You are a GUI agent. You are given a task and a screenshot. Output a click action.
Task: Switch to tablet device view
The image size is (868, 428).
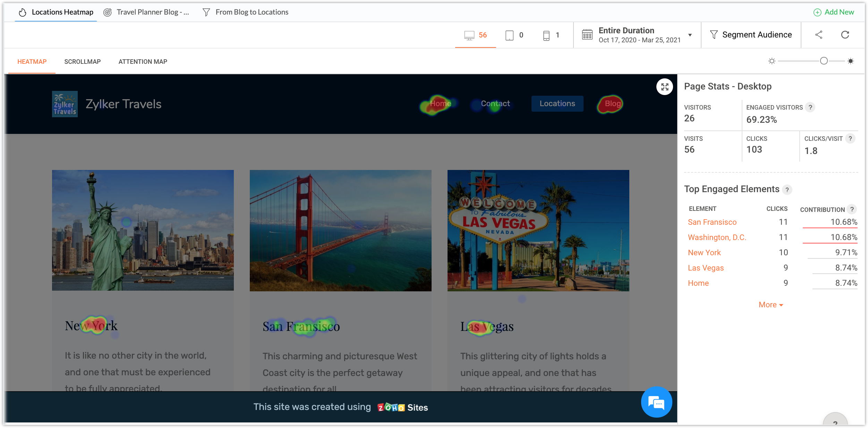[x=514, y=35]
